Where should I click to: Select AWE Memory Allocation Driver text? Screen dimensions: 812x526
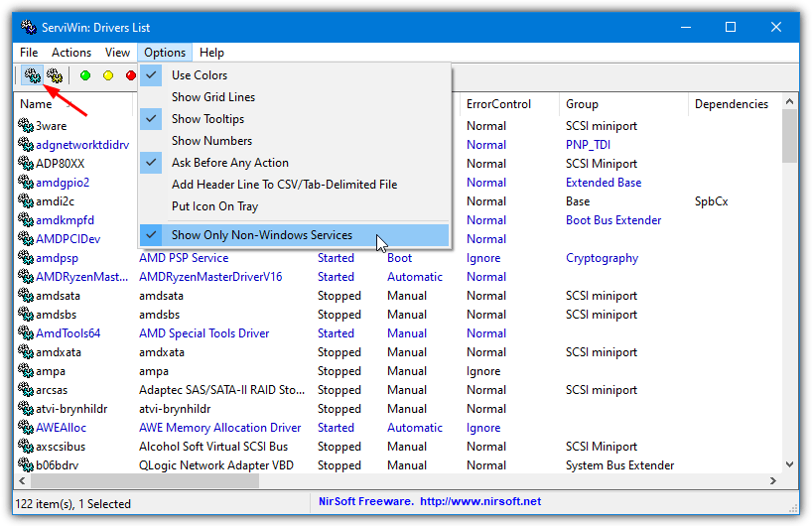[x=220, y=428]
